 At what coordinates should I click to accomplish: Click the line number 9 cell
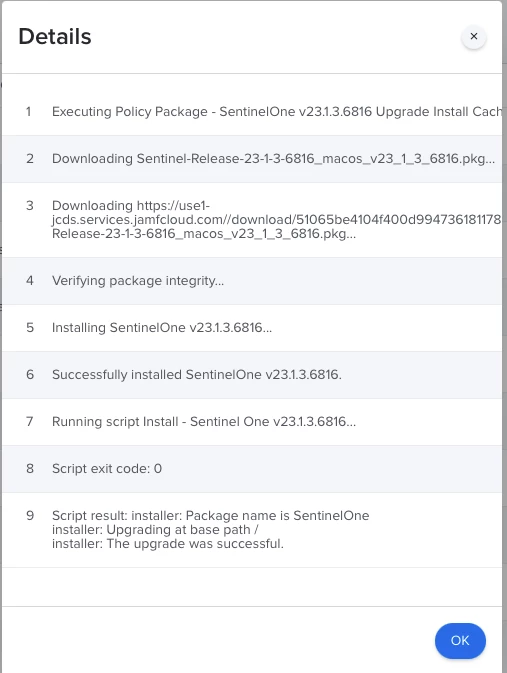30,515
